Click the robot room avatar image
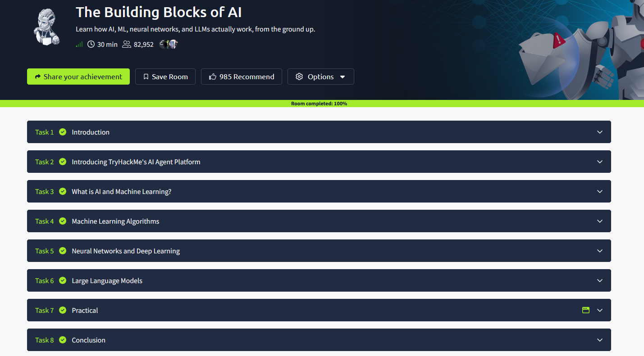The height and width of the screenshot is (356, 644). pos(46,27)
